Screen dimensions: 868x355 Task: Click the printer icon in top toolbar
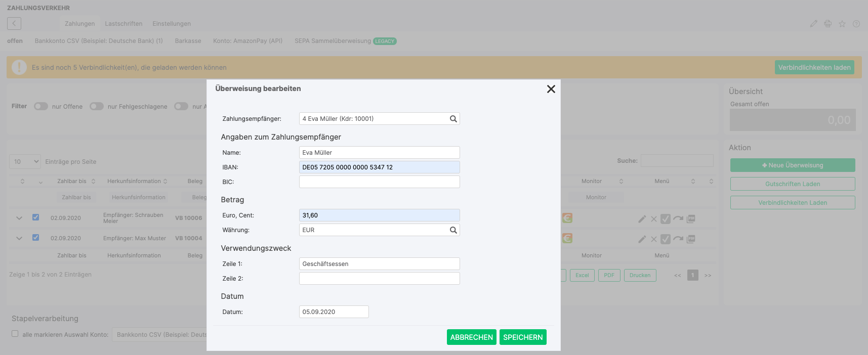pyautogui.click(x=828, y=24)
